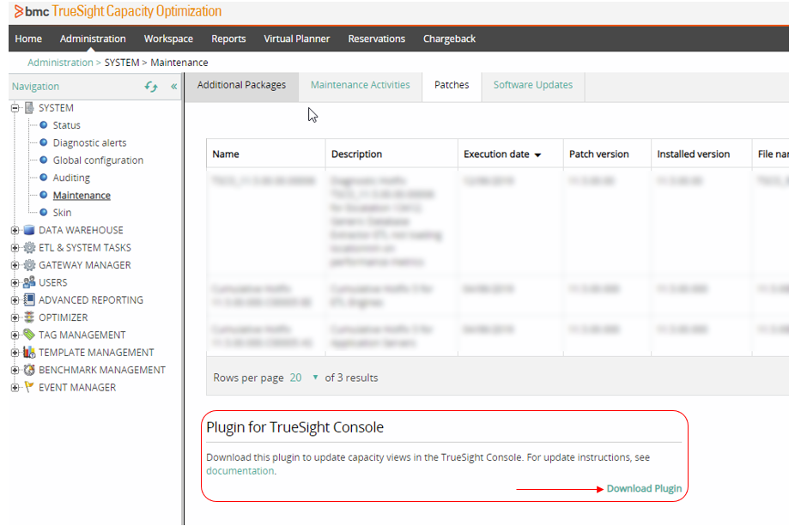807x532 pixels.
Task: Expand the ETL & SYSTEM TASKS node
Action: coord(15,248)
